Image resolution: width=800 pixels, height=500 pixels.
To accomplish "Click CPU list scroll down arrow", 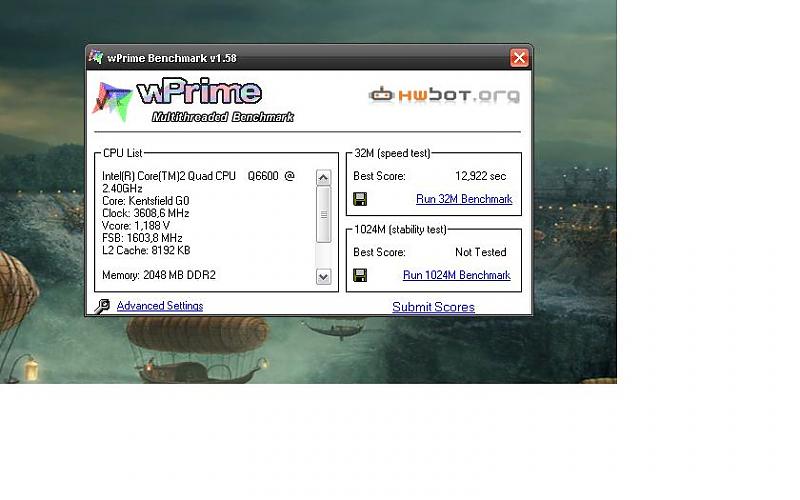I will pos(323,277).
